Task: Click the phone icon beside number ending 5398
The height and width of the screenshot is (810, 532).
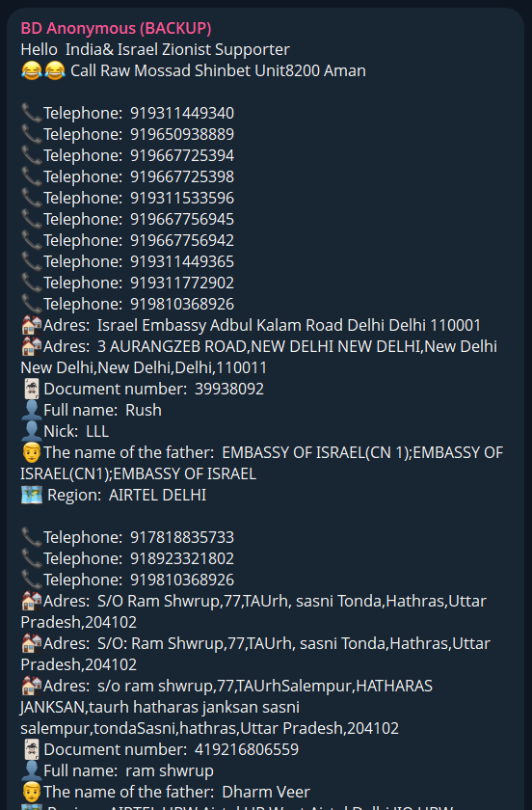Action: (x=31, y=176)
